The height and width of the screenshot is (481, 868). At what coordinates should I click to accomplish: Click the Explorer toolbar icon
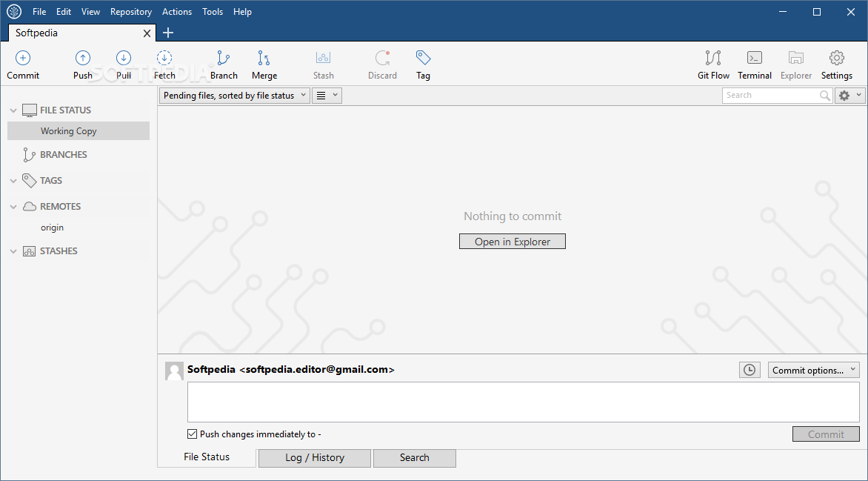click(x=796, y=58)
